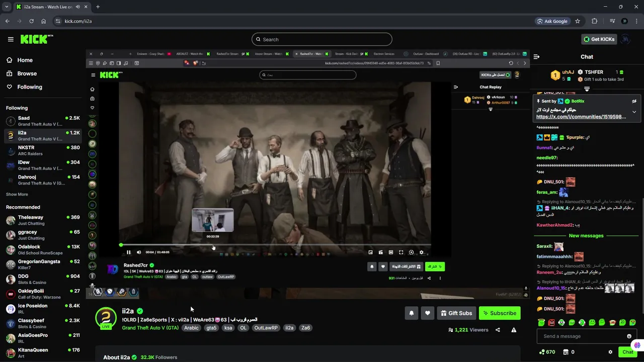This screenshot has width=644, height=362.
Task: Click the Get KICKs button
Action: (x=598, y=39)
